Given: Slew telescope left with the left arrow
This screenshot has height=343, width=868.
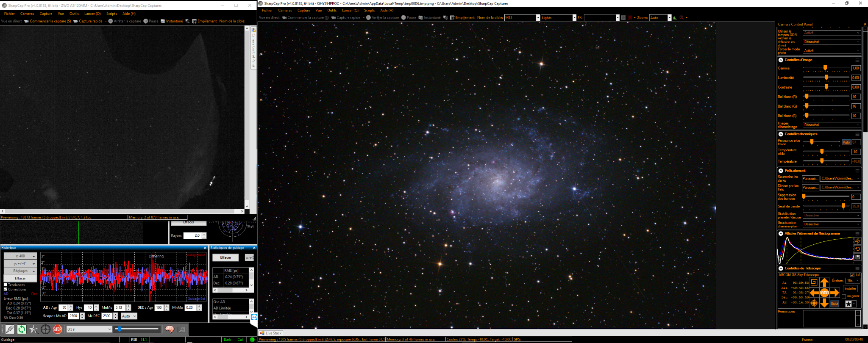Looking at the screenshot, I should 814,293.
